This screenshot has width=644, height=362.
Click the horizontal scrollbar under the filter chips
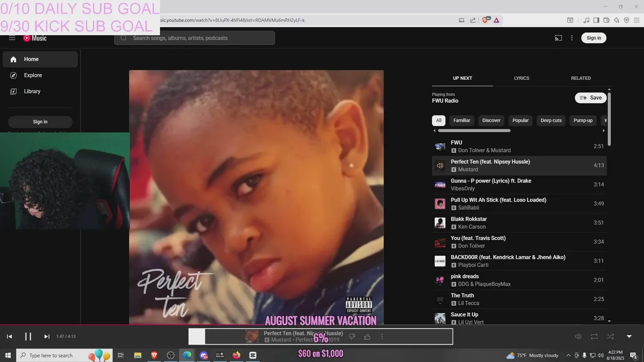point(474,131)
